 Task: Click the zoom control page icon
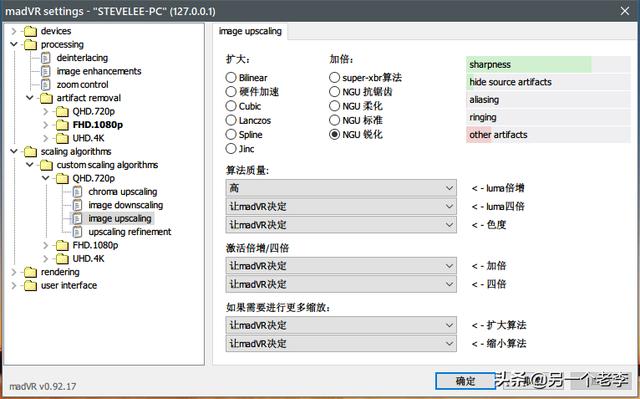pos(46,85)
